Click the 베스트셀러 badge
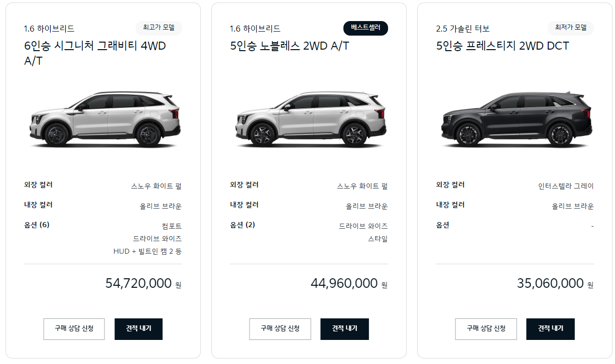The height and width of the screenshot is (364, 615). point(365,29)
